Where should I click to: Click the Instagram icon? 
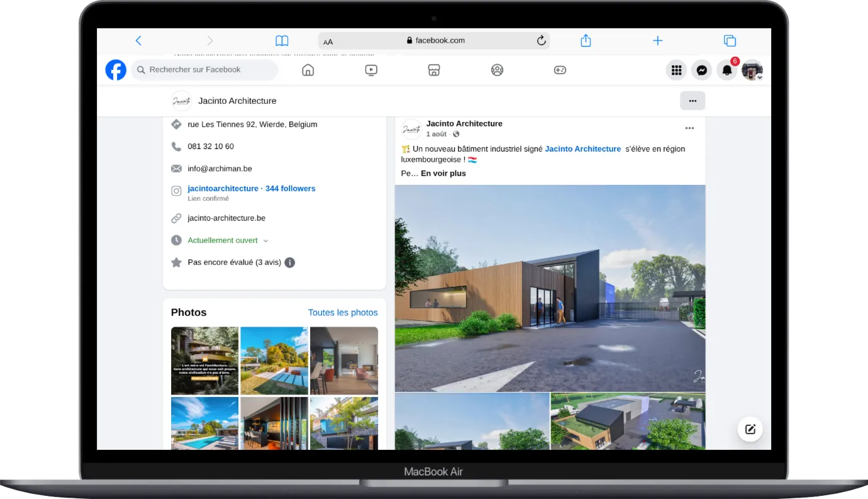[177, 191]
